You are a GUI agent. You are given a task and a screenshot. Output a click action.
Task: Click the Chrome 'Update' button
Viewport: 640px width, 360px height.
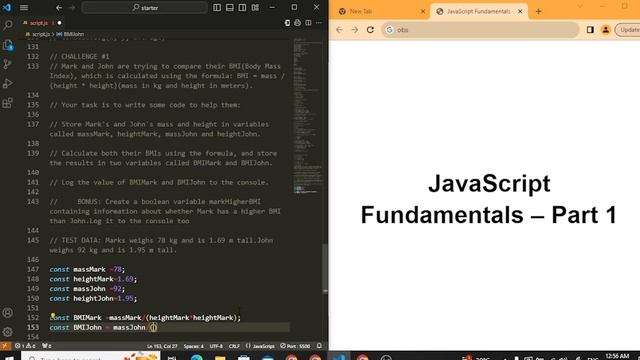pos(628,30)
